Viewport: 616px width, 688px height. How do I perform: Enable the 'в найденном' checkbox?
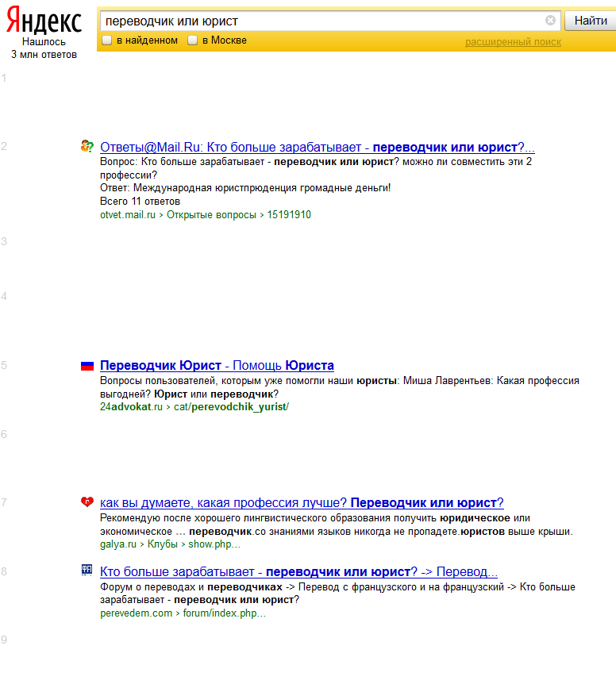(106, 40)
